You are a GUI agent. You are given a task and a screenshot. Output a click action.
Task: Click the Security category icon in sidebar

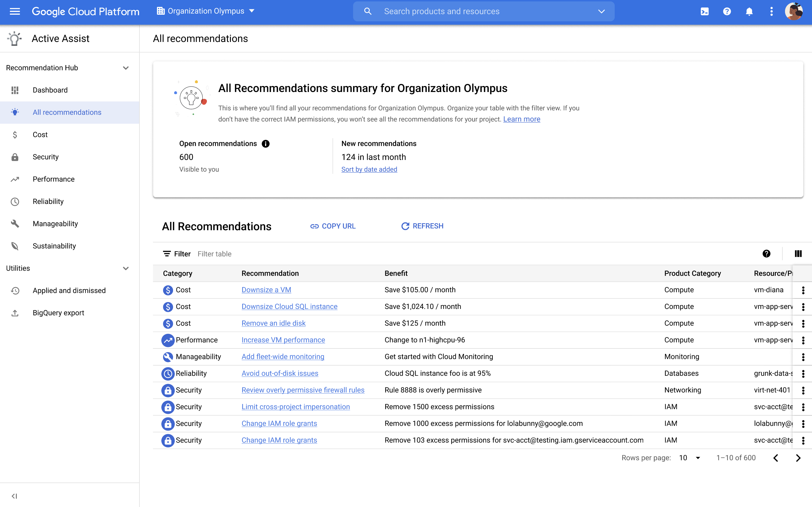coord(15,156)
